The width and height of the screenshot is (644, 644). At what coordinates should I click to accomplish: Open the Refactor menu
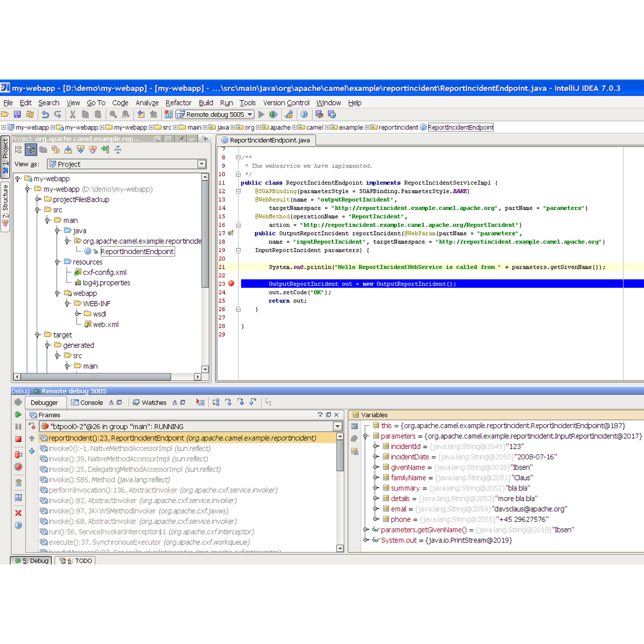[178, 103]
